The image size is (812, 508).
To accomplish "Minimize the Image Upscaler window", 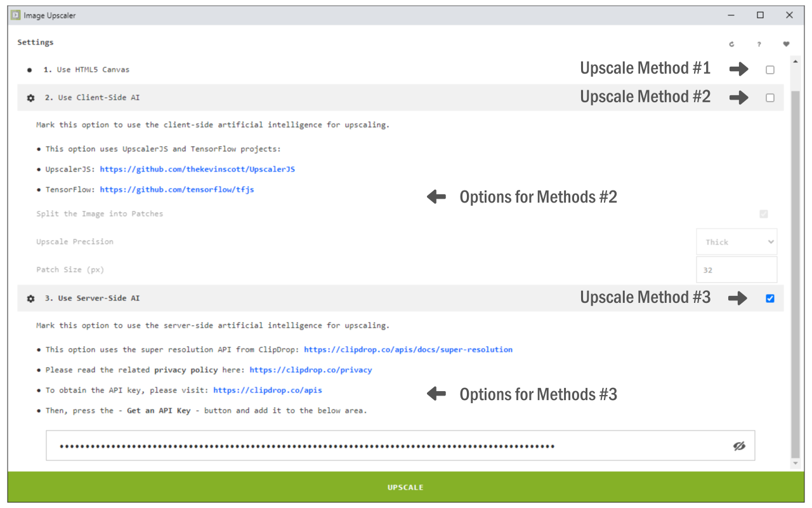I will coord(731,15).
